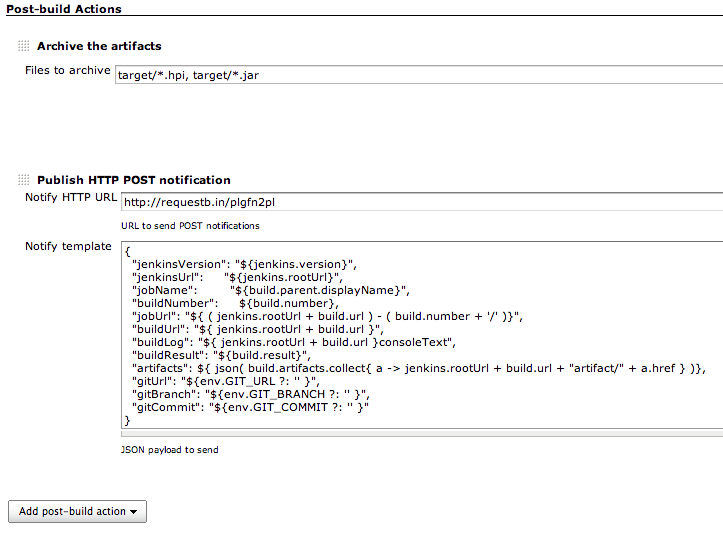Click the jobUrl line in the template
Image resolution: width=723 pixels, height=541 pixels.
coord(327,316)
